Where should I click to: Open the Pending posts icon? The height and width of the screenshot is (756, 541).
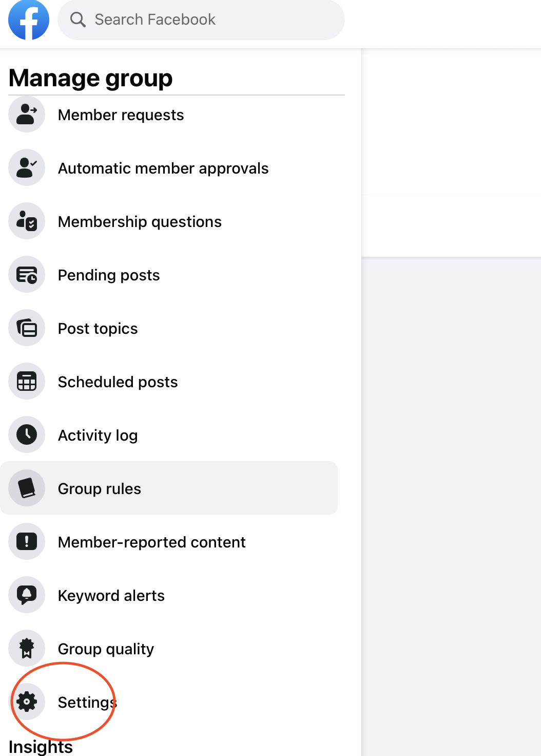(x=27, y=274)
